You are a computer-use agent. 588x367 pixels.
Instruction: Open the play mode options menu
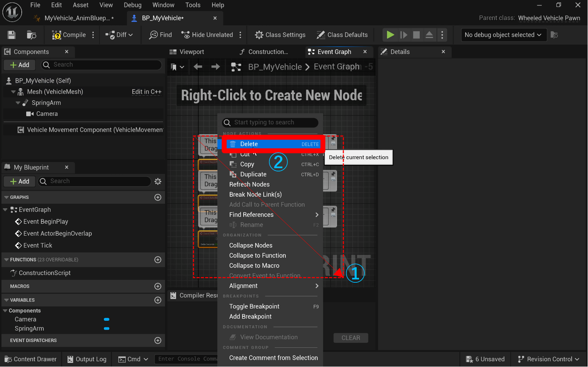pyautogui.click(x=442, y=35)
